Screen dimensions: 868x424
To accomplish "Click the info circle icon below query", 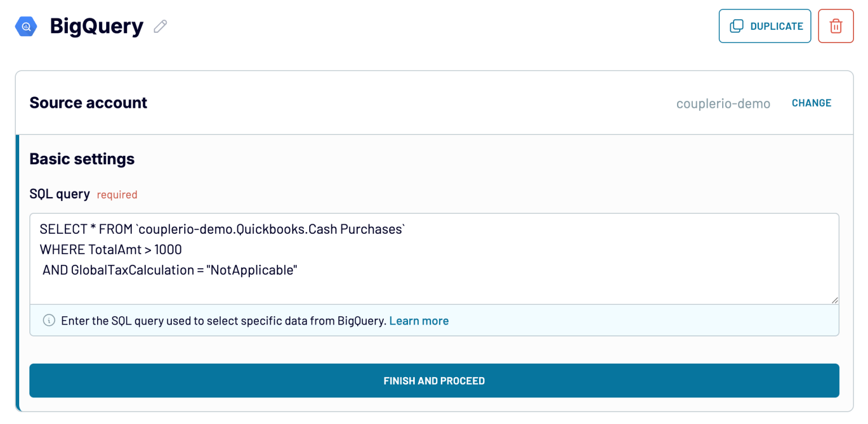I will [49, 321].
